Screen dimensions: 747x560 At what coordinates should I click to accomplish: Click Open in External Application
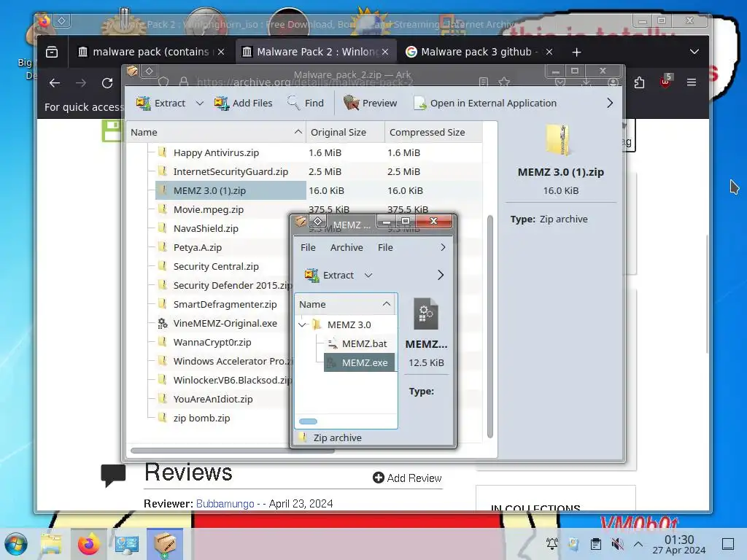point(485,103)
